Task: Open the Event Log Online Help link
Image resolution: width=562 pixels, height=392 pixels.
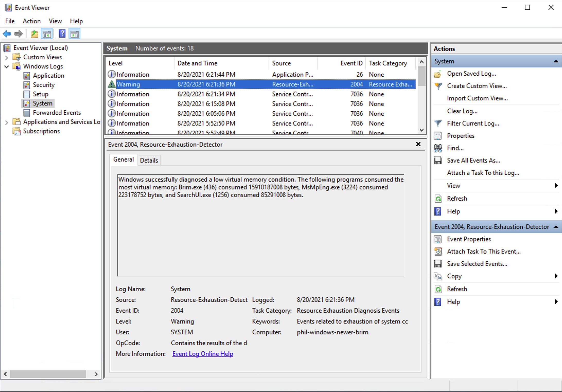Action: pos(203,354)
